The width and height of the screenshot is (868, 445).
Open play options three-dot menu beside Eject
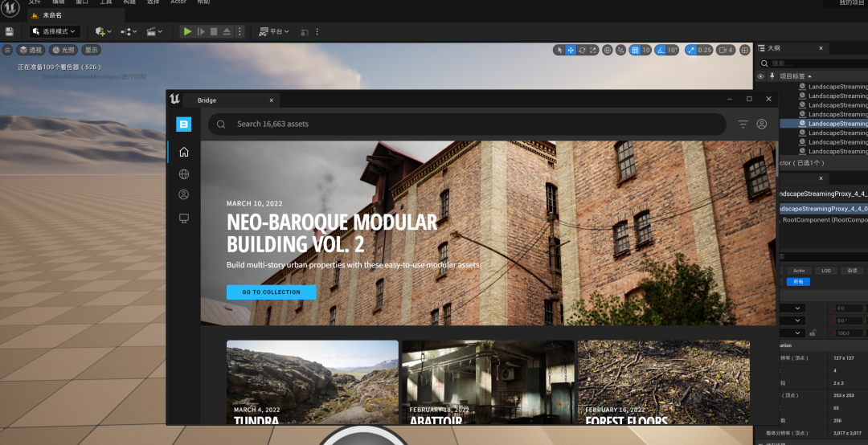[x=240, y=31]
